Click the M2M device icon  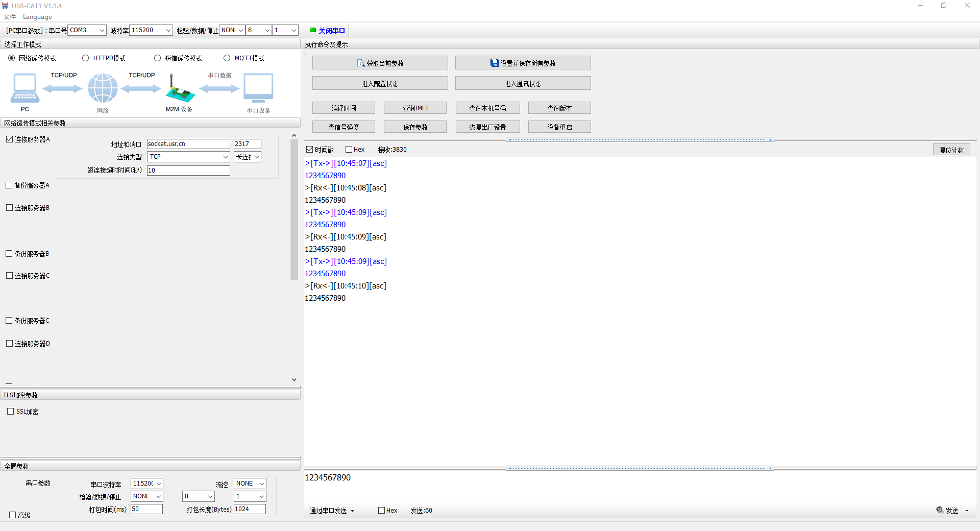coord(180,89)
